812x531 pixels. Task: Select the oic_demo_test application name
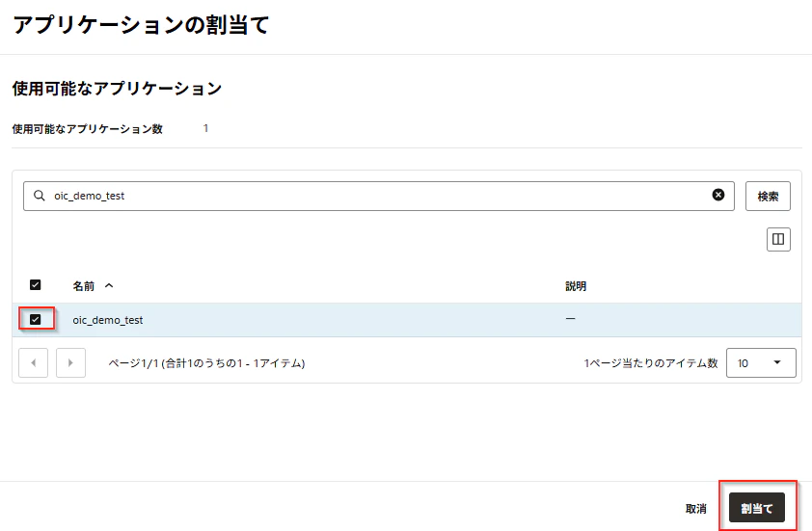coord(108,320)
